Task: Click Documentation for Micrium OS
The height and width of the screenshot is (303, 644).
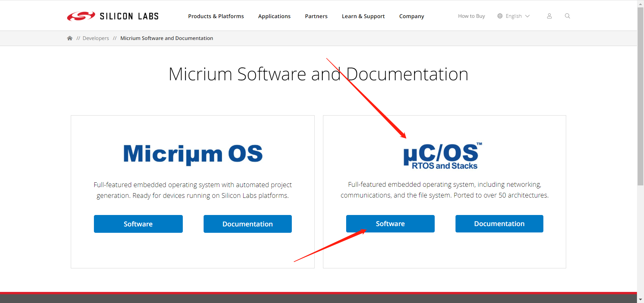Action: (247, 224)
